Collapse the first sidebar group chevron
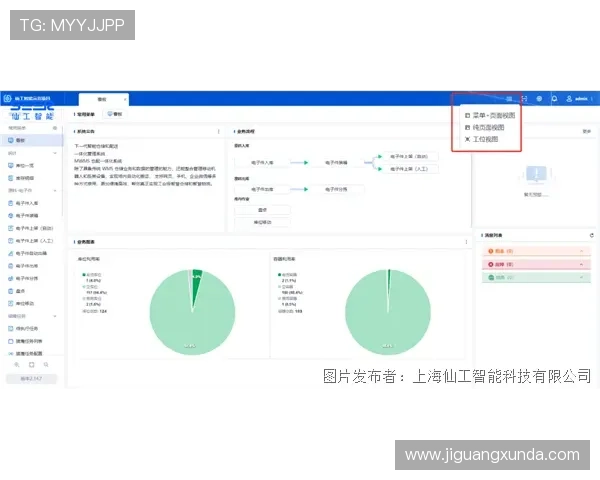 click(x=55, y=153)
